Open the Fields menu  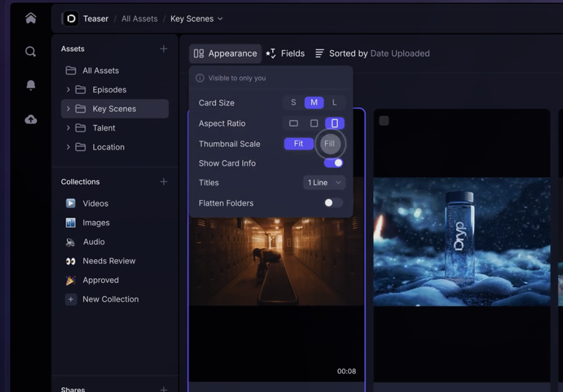[x=286, y=54]
